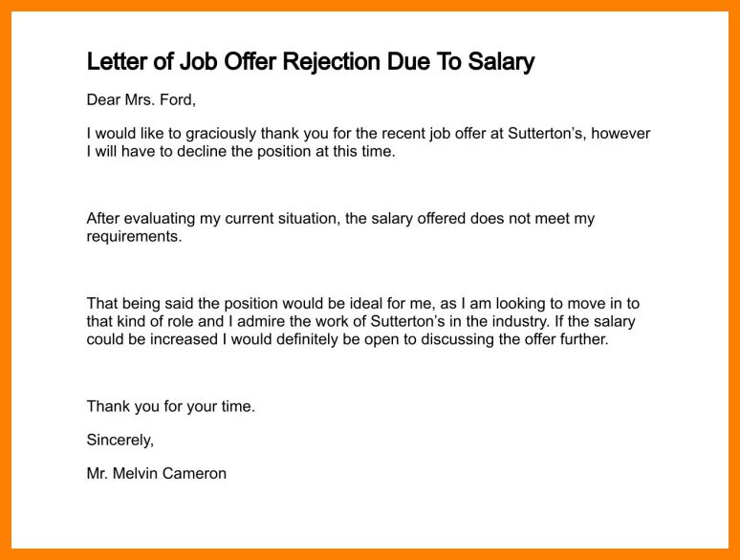Click 'After evaluating my current situation' text
This screenshot has width=740, height=560.
pos(213,219)
